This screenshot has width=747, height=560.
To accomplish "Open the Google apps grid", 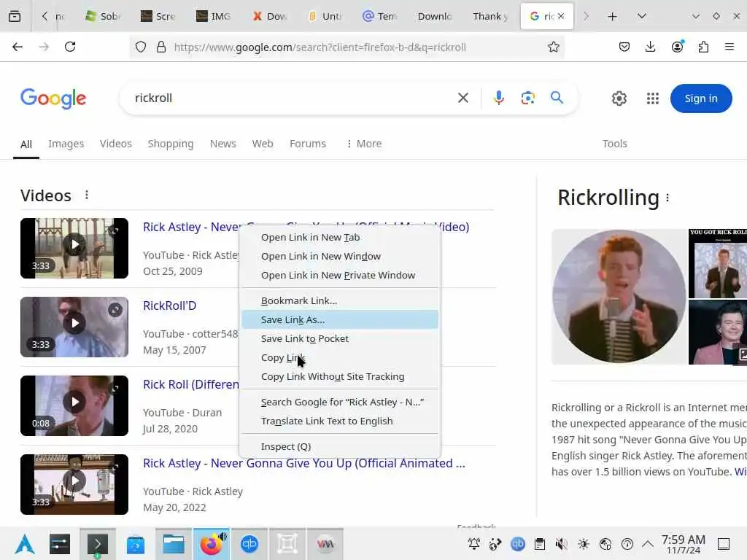I will click(653, 98).
